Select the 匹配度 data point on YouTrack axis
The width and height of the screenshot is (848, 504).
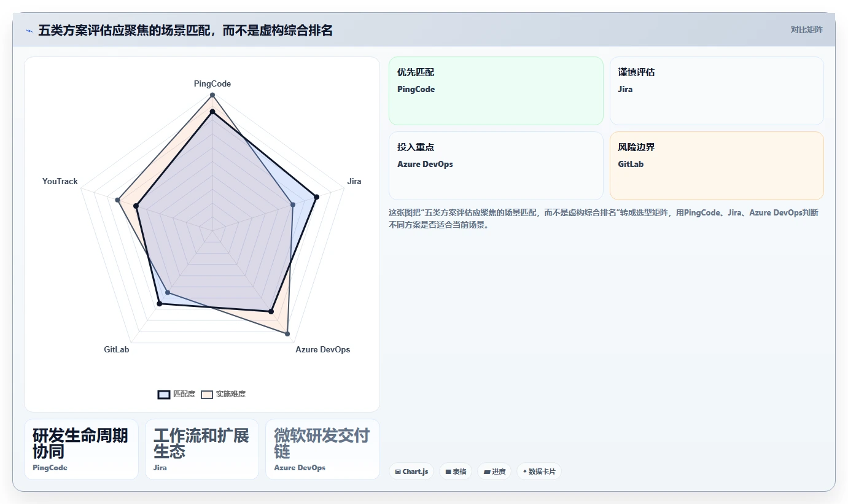(x=136, y=206)
